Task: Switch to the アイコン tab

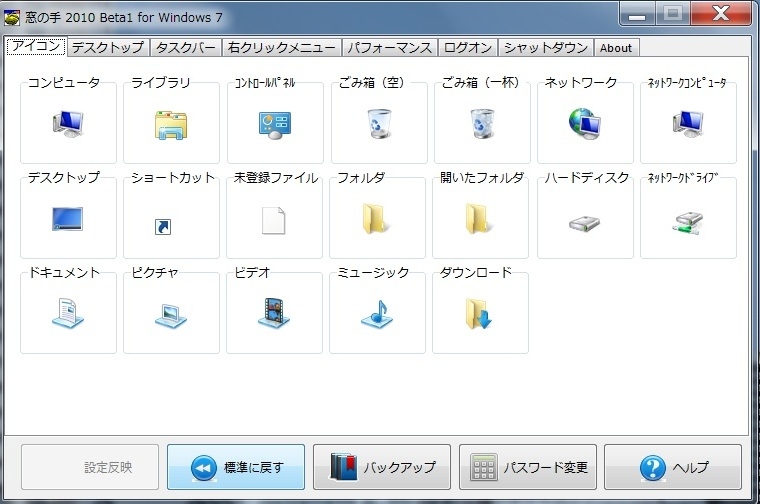Action: pyautogui.click(x=36, y=47)
